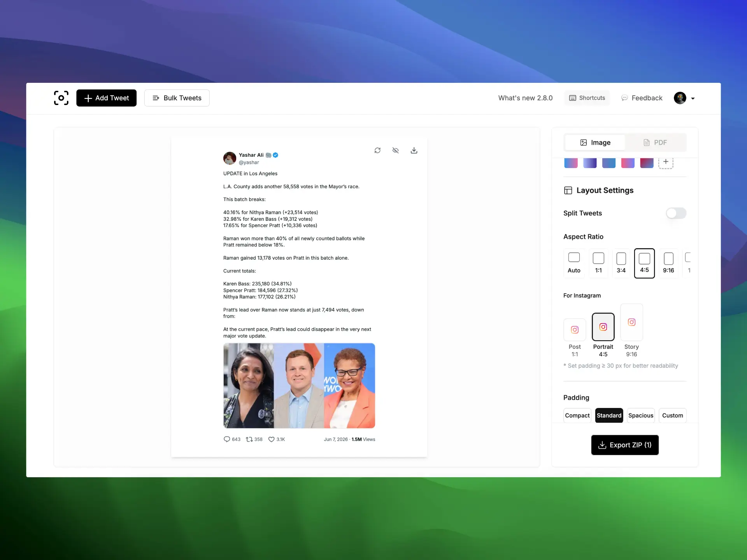Click the line "Karen Bass: 235,180 (34.81%)"

[x=258, y=284]
